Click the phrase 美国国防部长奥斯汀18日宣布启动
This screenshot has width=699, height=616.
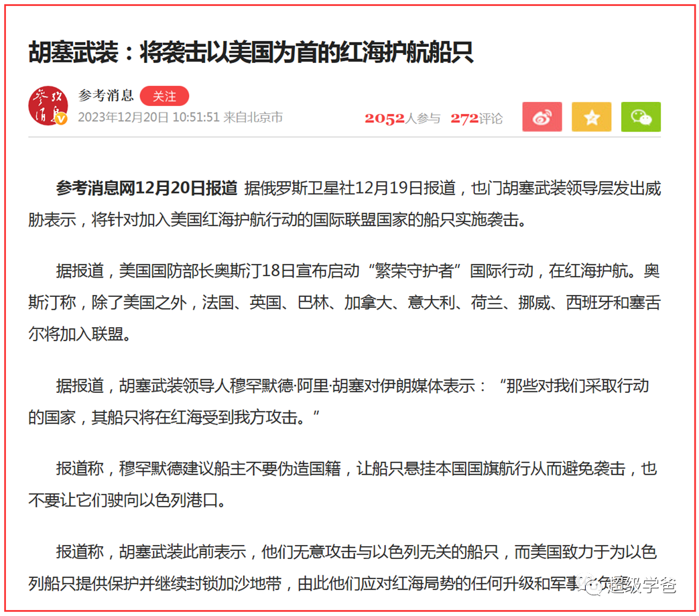pyautogui.click(x=239, y=271)
